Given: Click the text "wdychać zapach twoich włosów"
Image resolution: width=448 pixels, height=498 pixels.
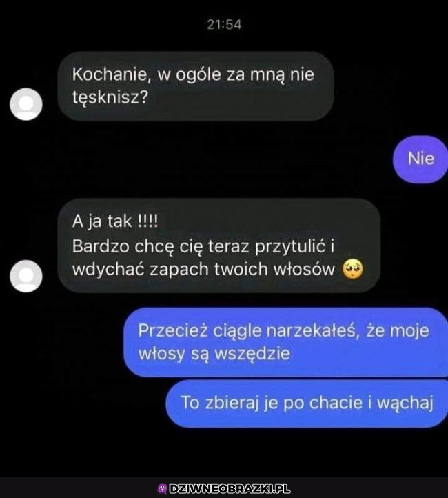Looking at the screenshot, I should point(203,269).
